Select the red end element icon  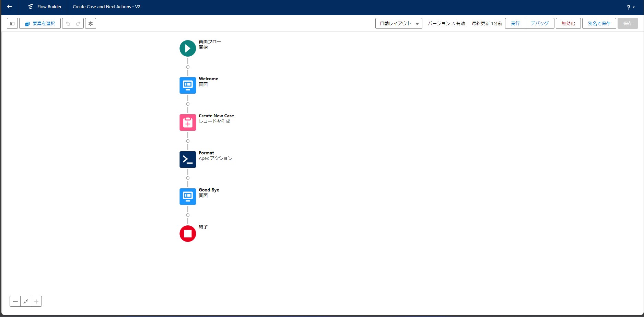(x=188, y=234)
